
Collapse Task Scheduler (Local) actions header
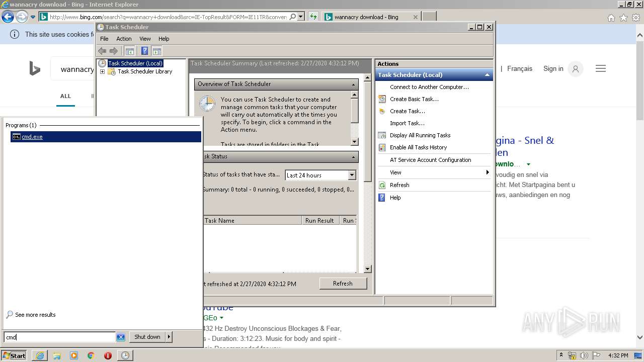pos(487,75)
